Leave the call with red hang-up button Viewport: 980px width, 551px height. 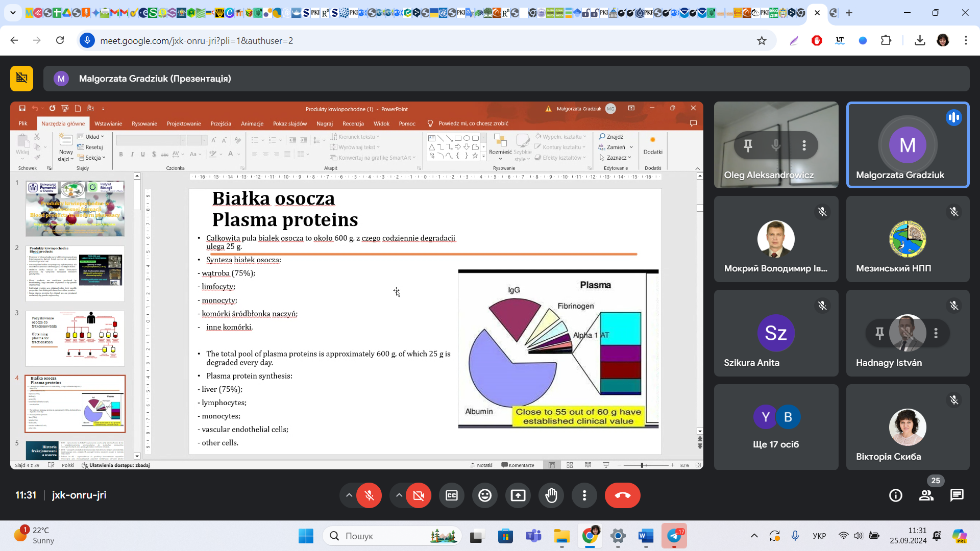(x=622, y=495)
